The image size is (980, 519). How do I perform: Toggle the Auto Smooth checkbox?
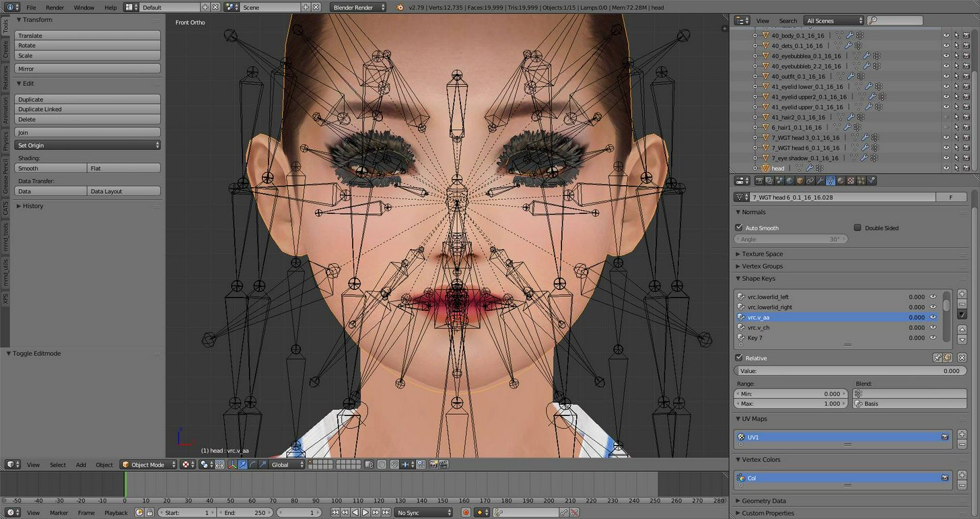point(739,228)
